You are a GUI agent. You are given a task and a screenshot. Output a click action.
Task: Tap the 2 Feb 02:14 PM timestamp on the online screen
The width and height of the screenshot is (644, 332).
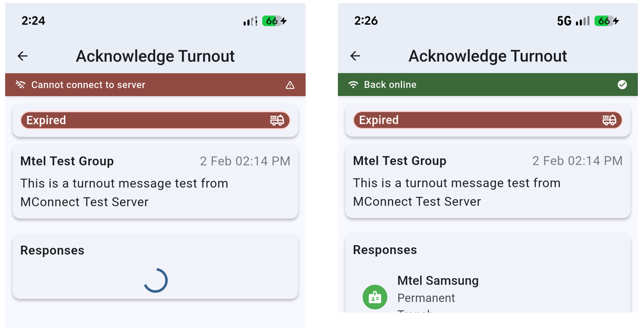pos(577,161)
